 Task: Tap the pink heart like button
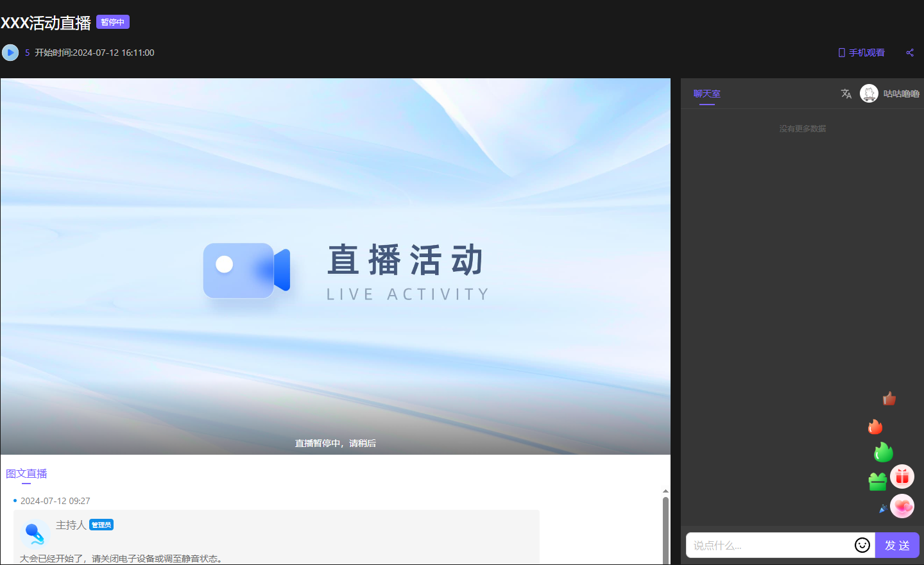coord(902,507)
